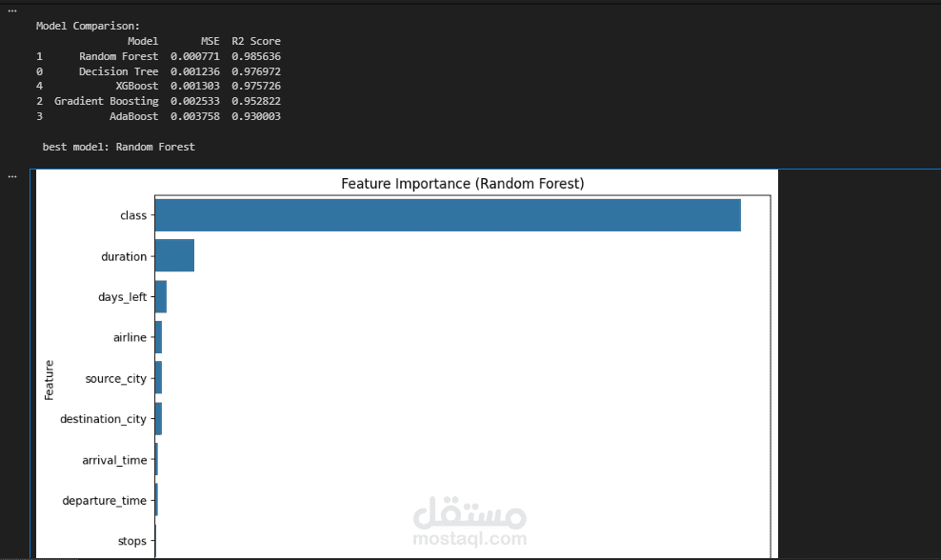The image size is (941, 560).
Task: Click the 'source_city' axis label
Action: (116, 379)
